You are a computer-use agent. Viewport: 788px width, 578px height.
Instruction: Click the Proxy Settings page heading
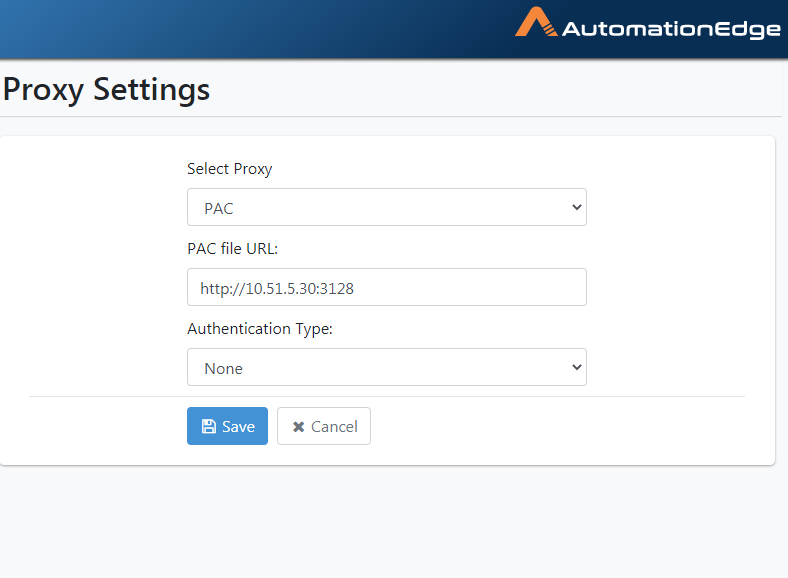[106, 89]
